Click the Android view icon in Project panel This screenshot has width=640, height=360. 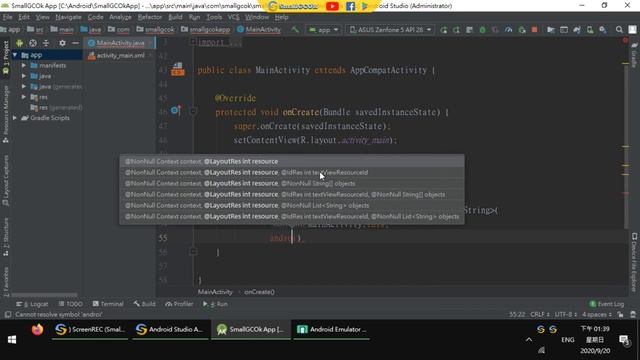pos(19,43)
